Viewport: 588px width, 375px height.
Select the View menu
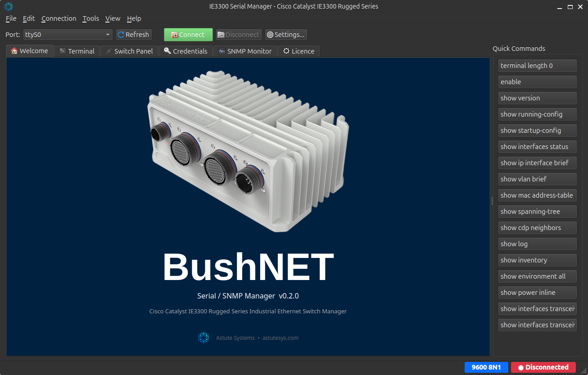click(x=113, y=18)
